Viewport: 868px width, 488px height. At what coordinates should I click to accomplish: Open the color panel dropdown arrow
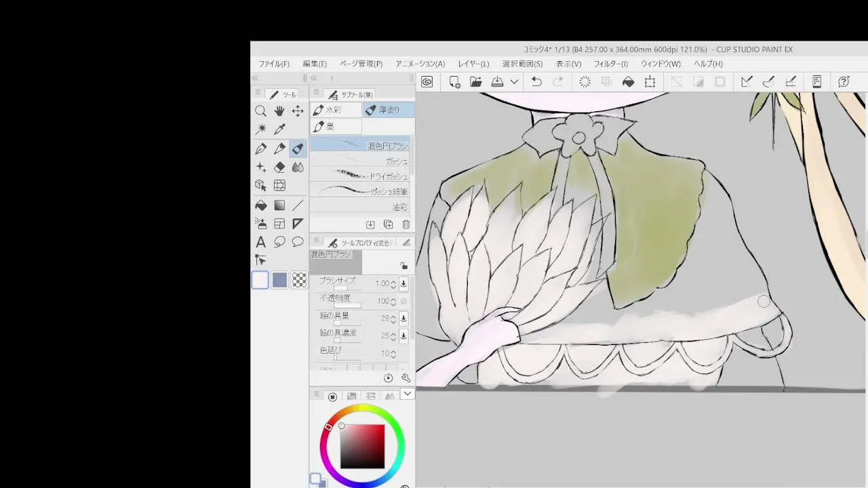click(x=407, y=394)
